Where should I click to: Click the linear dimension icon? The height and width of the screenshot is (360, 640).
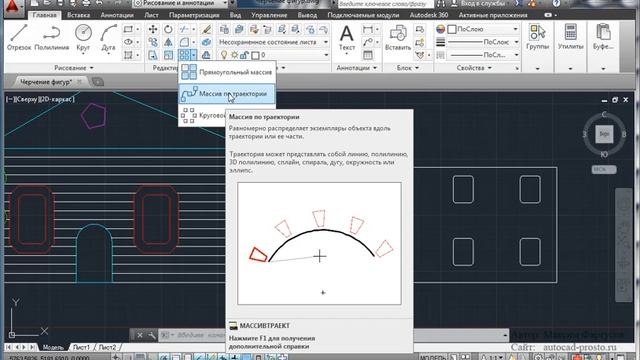tap(368, 29)
